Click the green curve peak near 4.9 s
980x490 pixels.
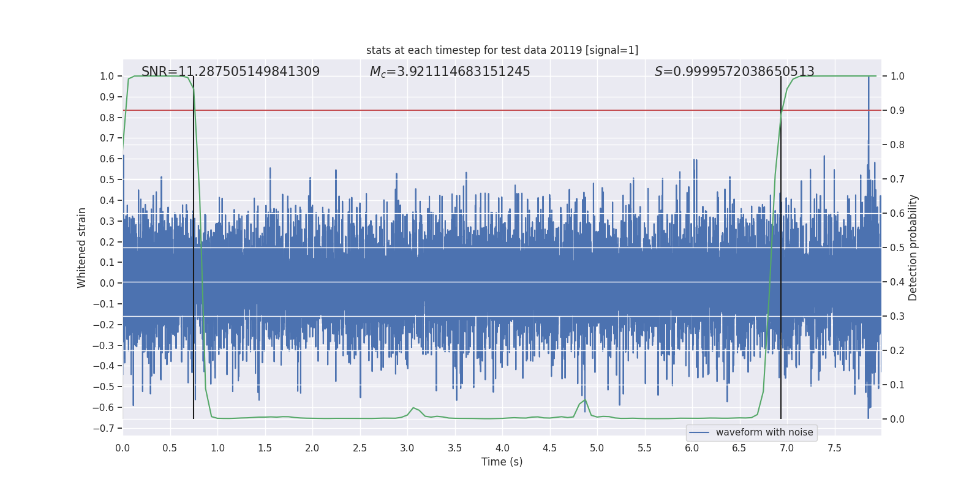(585, 400)
